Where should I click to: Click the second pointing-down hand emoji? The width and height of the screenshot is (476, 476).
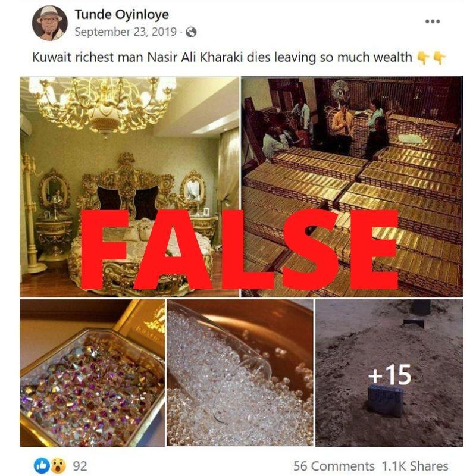pos(439,57)
